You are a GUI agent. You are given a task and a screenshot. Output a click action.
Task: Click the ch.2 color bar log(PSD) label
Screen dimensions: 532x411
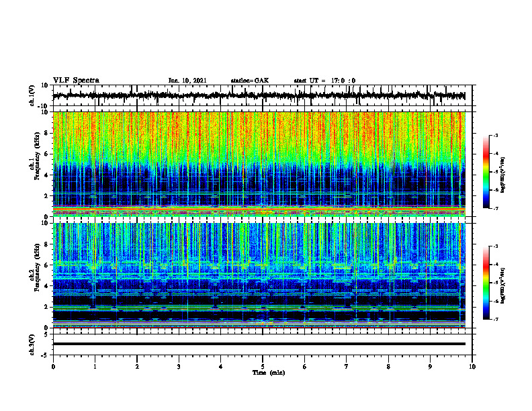503,285
